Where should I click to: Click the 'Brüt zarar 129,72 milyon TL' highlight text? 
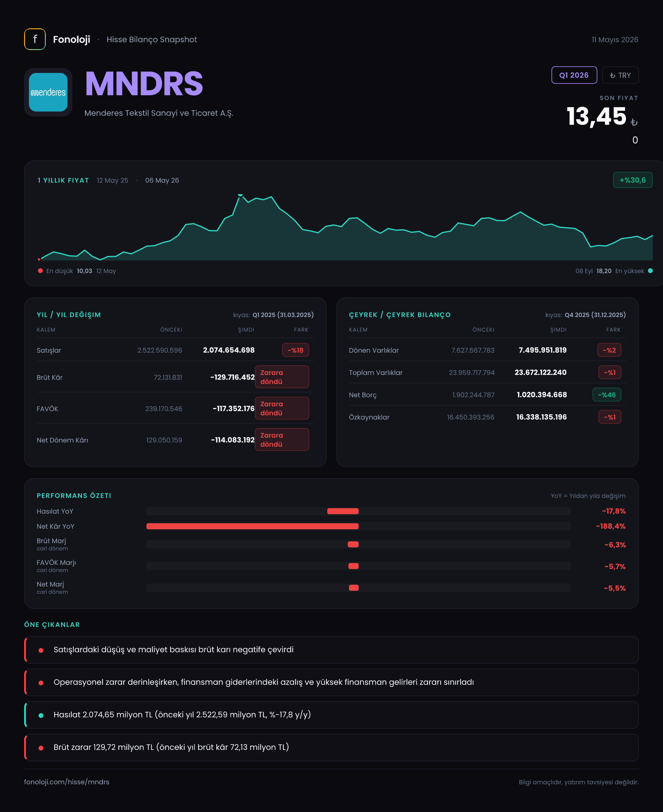click(x=171, y=747)
